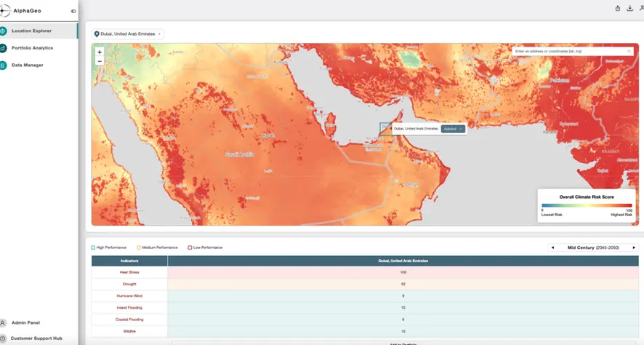Select the Inland Flooding indicator
Image resolution: width=644 pixels, height=345 pixels.
tap(129, 308)
